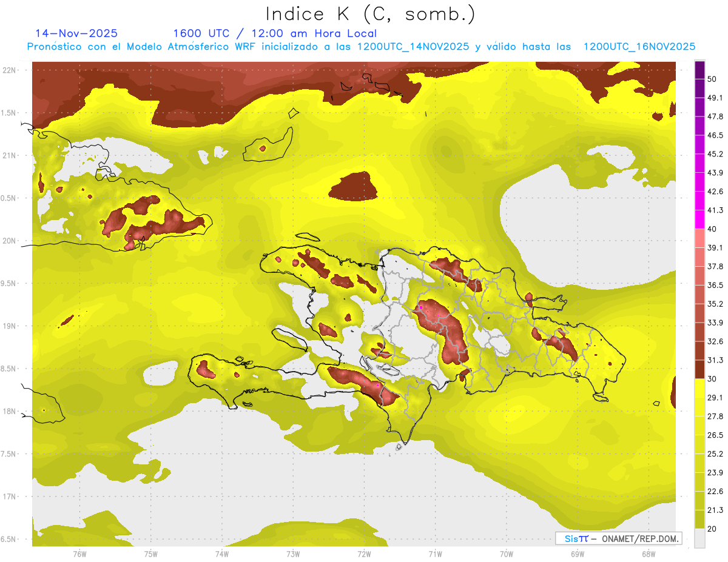Pick the olive swatch between 20 and 21.3
The image size is (728, 562).
699,520
